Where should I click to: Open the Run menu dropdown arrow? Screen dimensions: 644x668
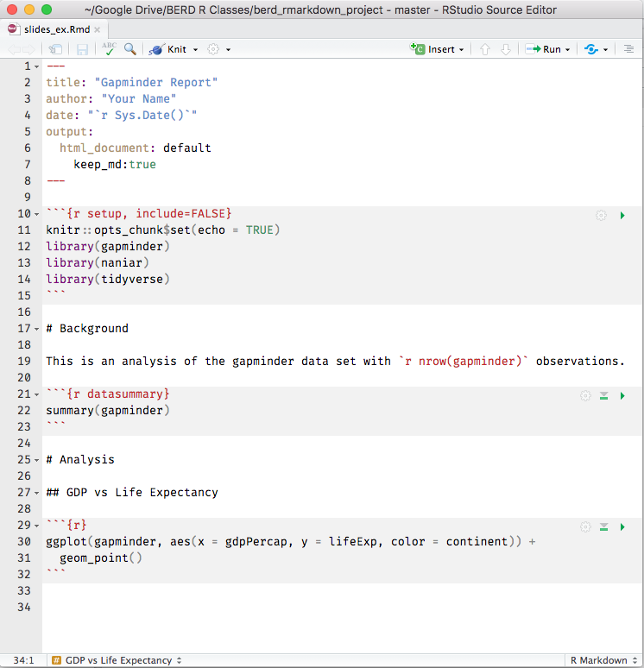click(567, 50)
